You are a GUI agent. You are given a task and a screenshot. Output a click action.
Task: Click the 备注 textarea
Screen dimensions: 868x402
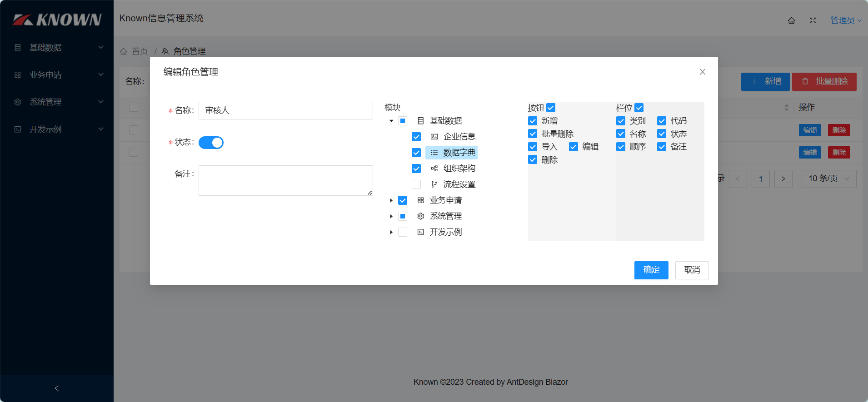pyautogui.click(x=286, y=180)
